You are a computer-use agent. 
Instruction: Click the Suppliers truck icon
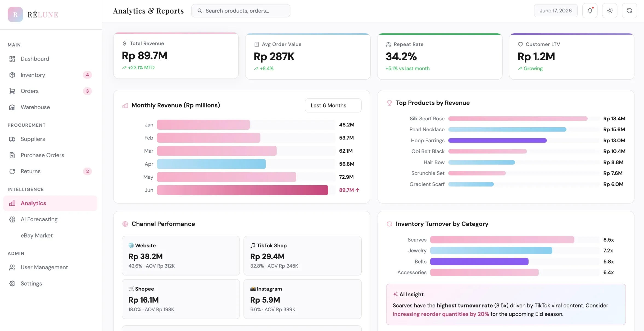tap(12, 139)
